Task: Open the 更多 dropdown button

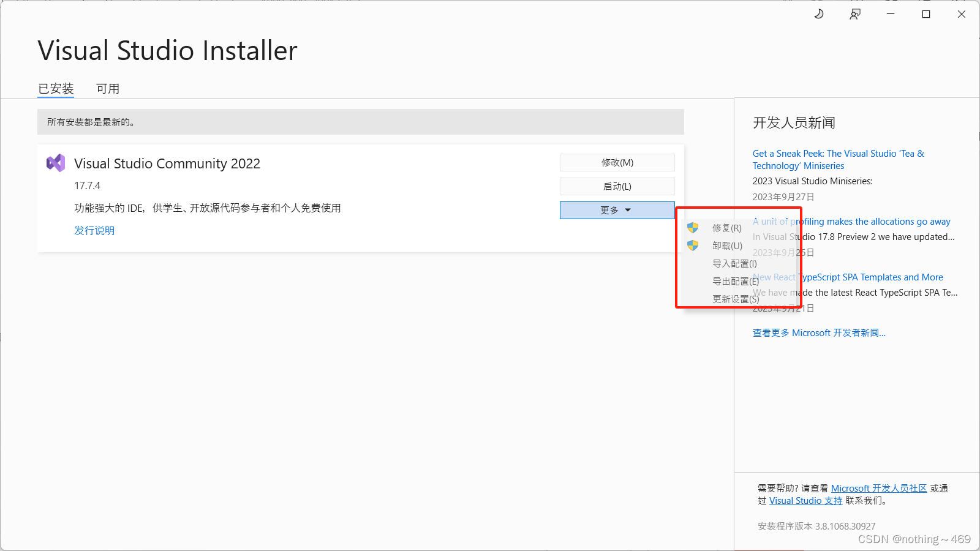Action: [617, 210]
